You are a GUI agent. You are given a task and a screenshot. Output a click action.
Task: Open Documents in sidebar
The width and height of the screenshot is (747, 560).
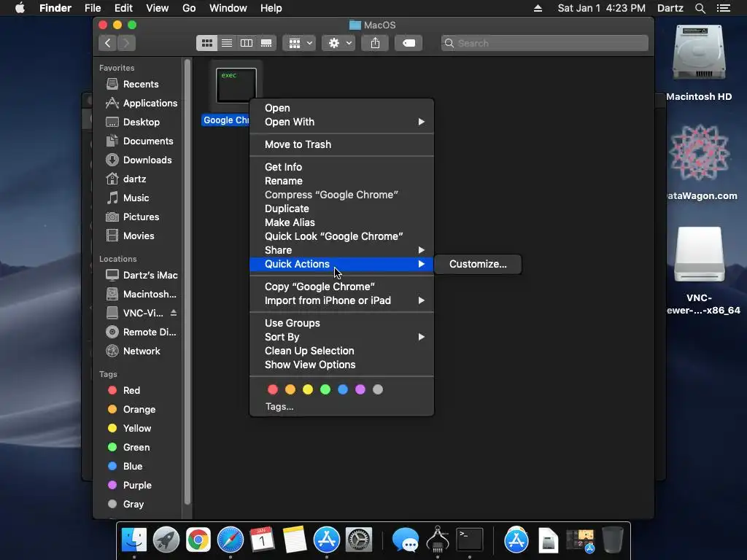[x=139, y=141]
